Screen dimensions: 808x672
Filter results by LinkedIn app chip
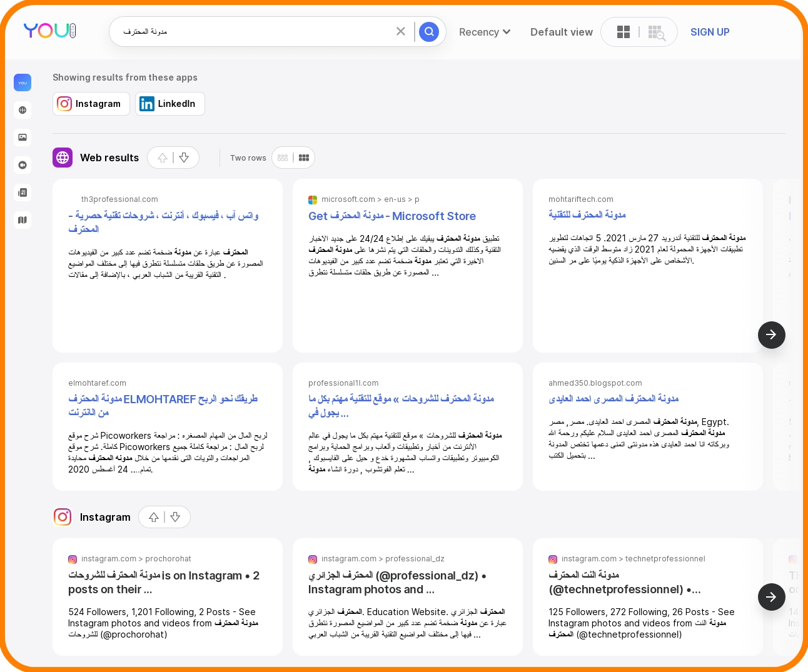coord(170,104)
